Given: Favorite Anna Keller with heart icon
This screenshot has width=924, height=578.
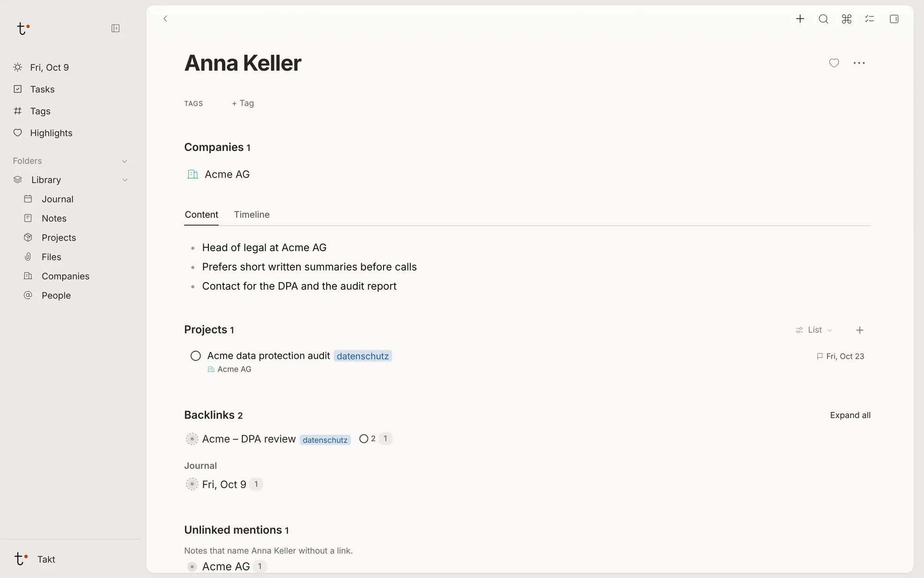Looking at the screenshot, I should (834, 63).
